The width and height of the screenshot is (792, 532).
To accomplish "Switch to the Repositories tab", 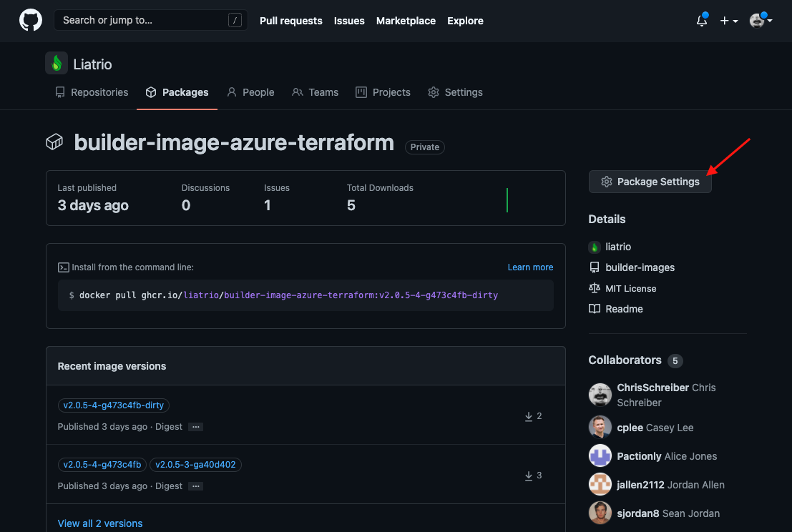I will coord(92,92).
